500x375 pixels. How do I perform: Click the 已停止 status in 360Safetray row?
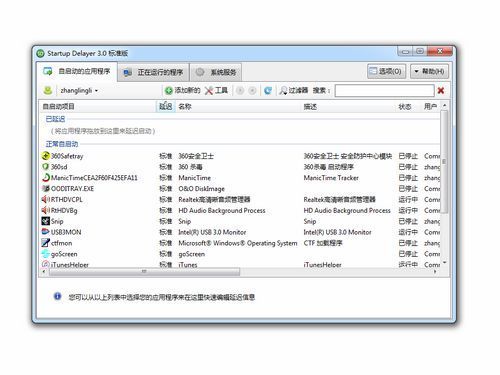click(408, 156)
